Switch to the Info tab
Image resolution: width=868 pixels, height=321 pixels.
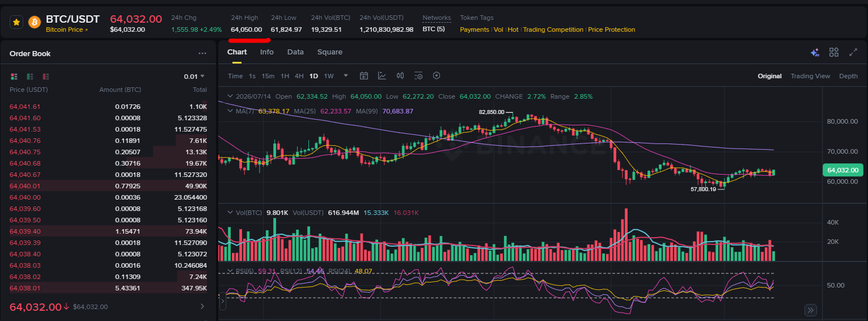266,52
